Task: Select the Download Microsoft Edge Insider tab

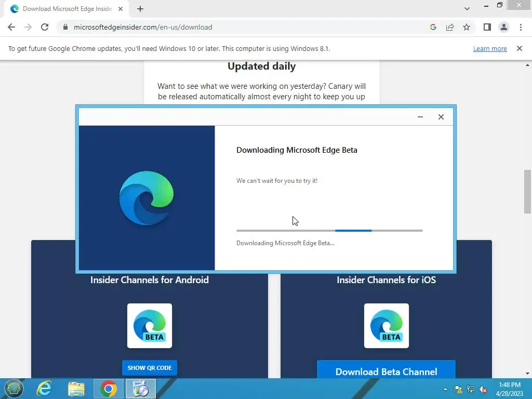Action: (x=66, y=9)
